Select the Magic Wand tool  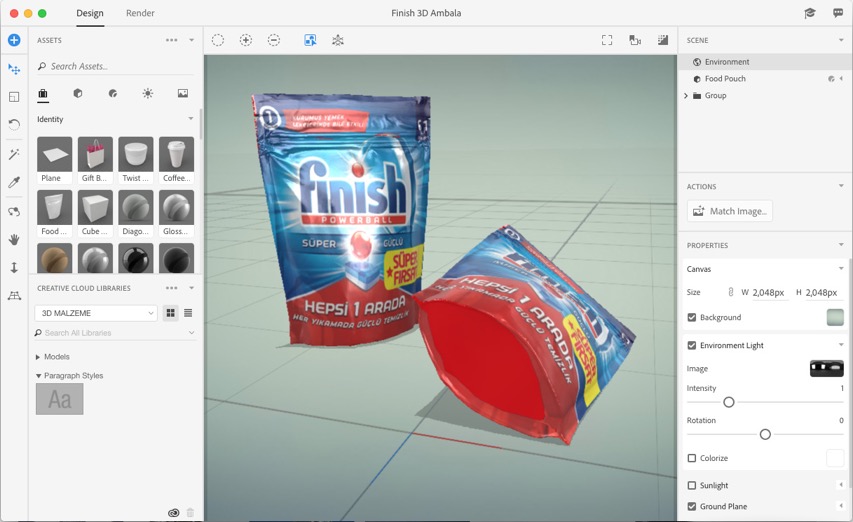pyautogui.click(x=14, y=154)
